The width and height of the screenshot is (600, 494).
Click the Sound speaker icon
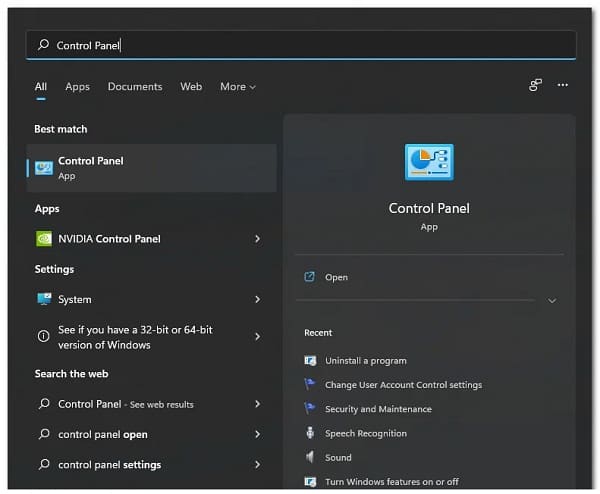[x=310, y=457]
